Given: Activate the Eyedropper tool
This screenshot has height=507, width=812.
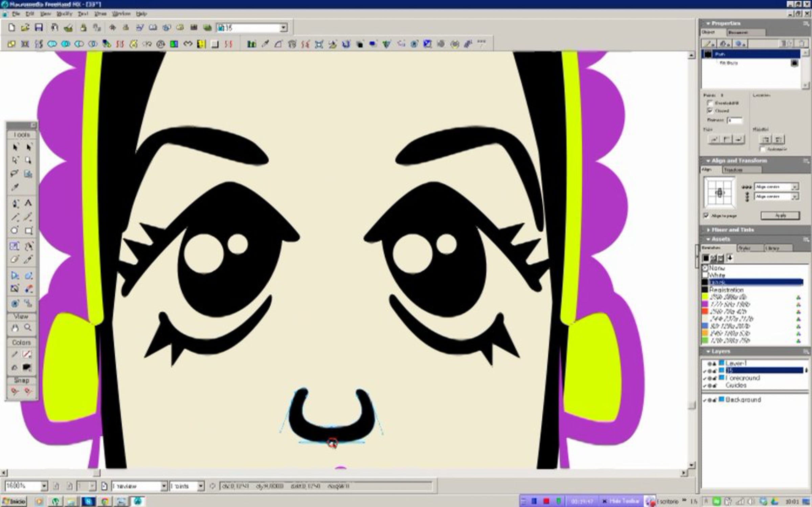Looking at the screenshot, I should [15, 188].
